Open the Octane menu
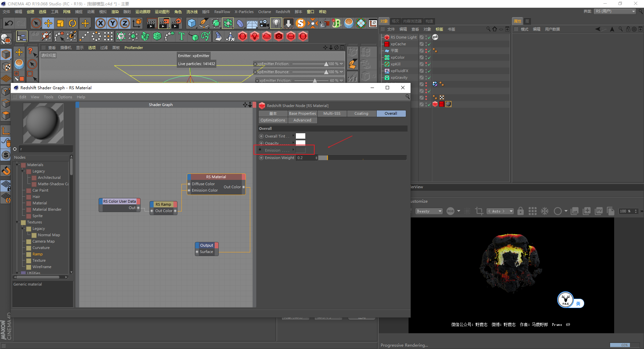Image resolution: width=644 pixels, height=349 pixels. [x=264, y=12]
